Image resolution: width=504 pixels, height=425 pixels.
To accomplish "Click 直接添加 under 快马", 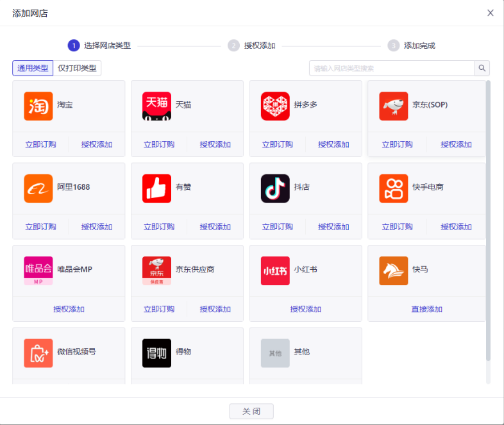I will tap(427, 309).
